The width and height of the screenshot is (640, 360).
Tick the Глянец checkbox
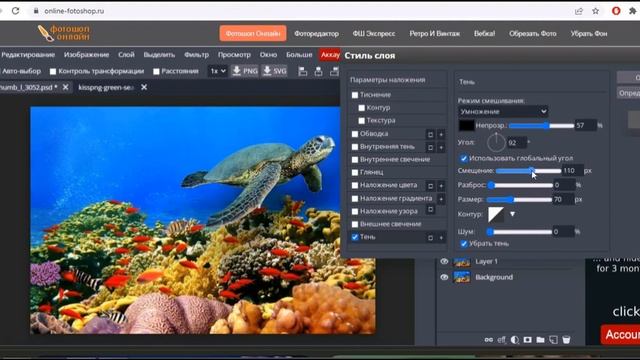(x=355, y=173)
